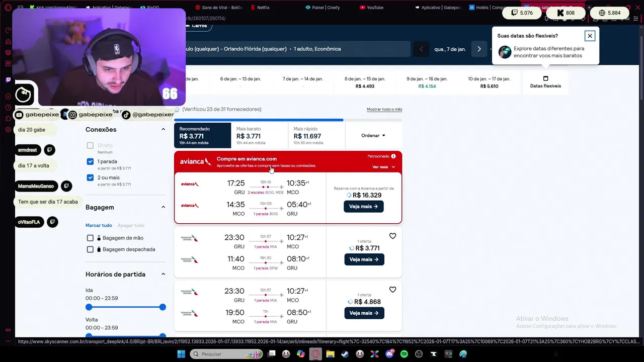Open Steam from the taskbar
Viewport: 644px width, 362px height.
click(345, 354)
